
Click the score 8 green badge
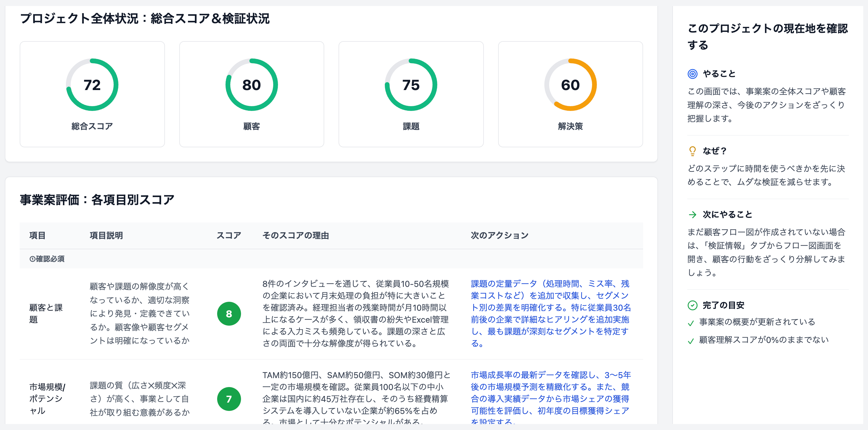point(229,314)
